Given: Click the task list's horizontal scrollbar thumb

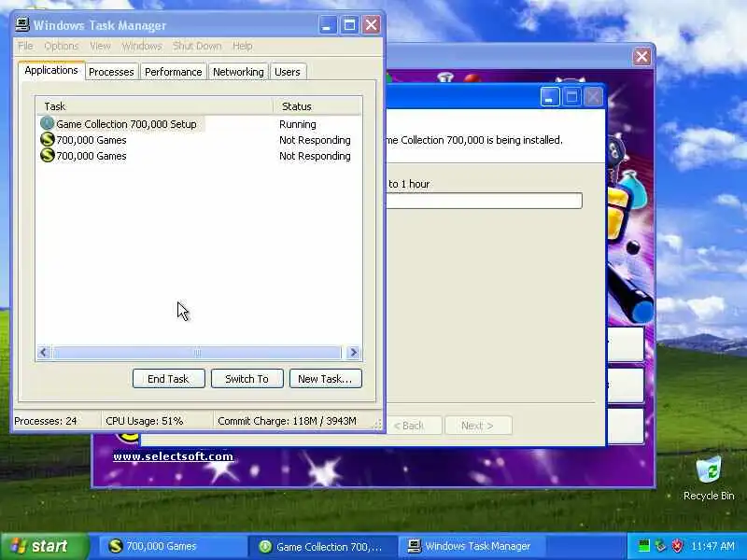Looking at the screenshot, I should pos(197,353).
